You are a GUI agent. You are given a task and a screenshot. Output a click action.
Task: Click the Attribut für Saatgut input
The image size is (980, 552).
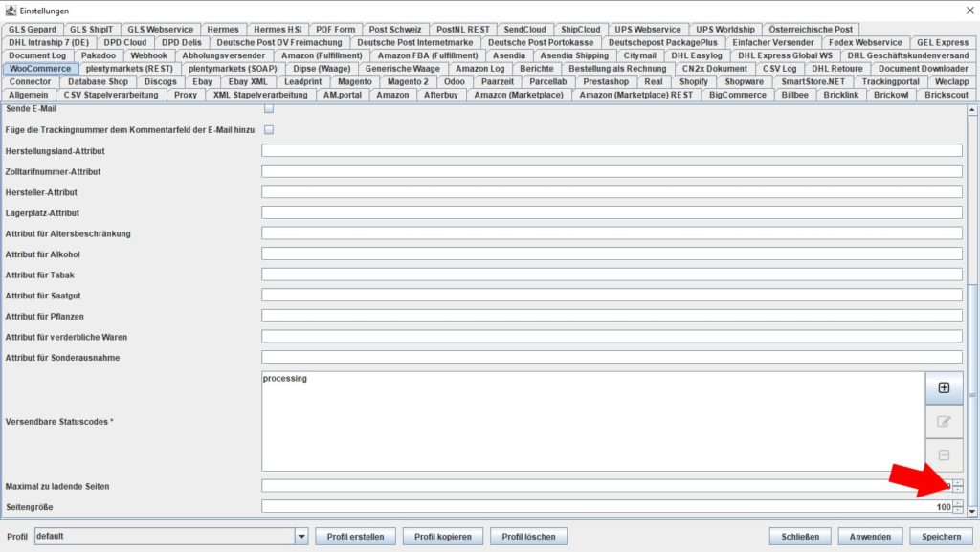(612, 295)
